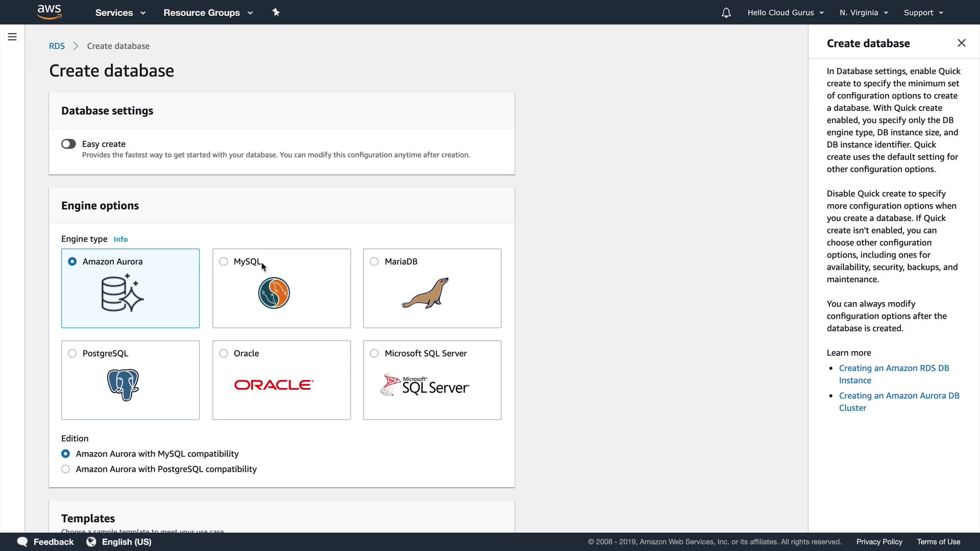Viewport: 980px width, 551px height.
Task: Open the Resource Groups dropdown
Action: 208,13
